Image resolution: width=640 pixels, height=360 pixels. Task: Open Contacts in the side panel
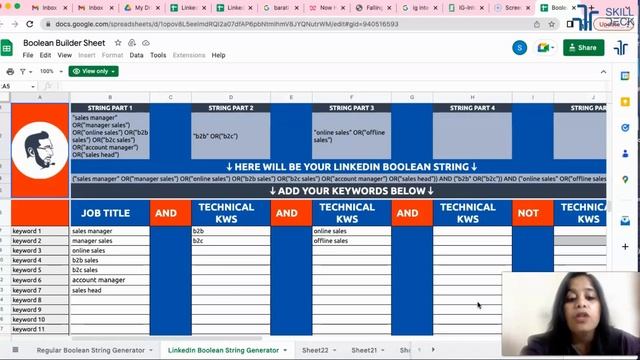625,154
